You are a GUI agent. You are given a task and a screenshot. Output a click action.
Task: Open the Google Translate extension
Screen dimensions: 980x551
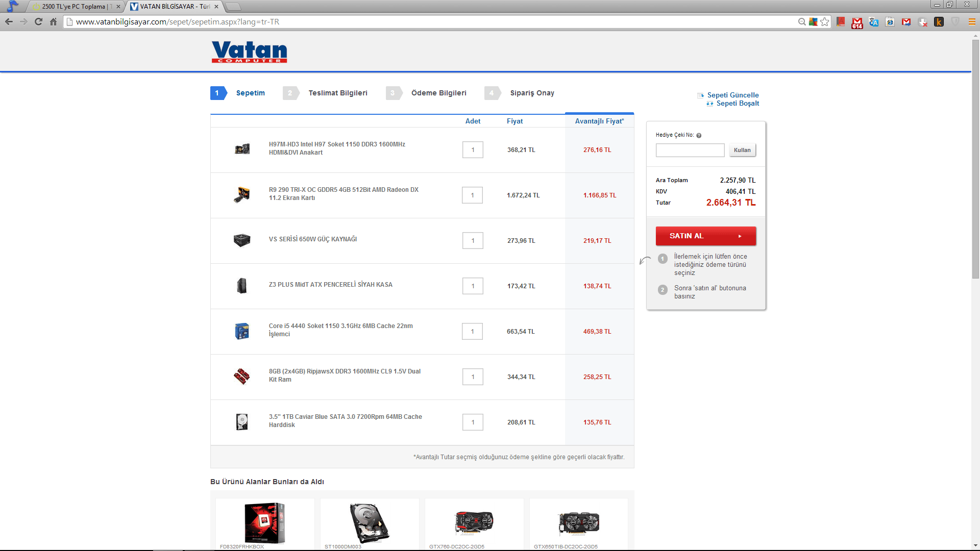874,22
